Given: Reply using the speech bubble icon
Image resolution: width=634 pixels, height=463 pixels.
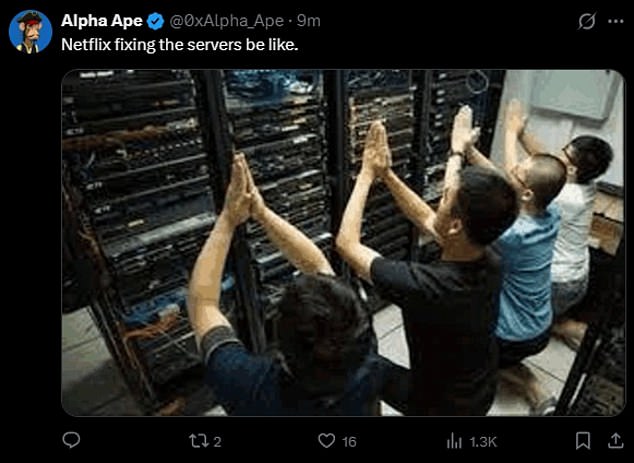Looking at the screenshot, I should (71, 440).
